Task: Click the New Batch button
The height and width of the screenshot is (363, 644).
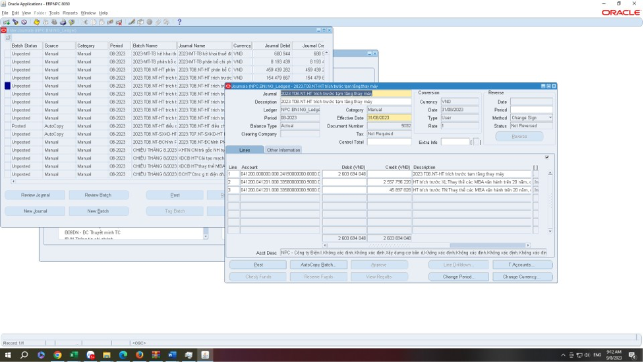Action: point(98,211)
